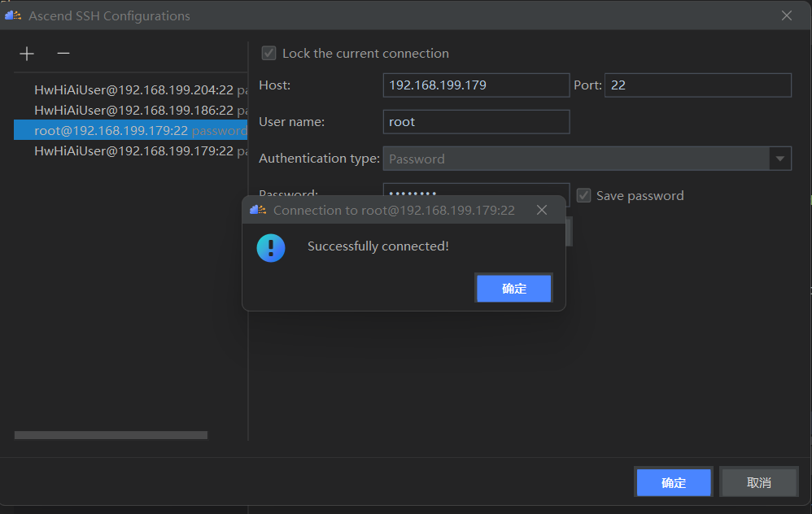Toggle 'Lock the current connection' checkbox
Screen dimensions: 812x514
pos(268,54)
